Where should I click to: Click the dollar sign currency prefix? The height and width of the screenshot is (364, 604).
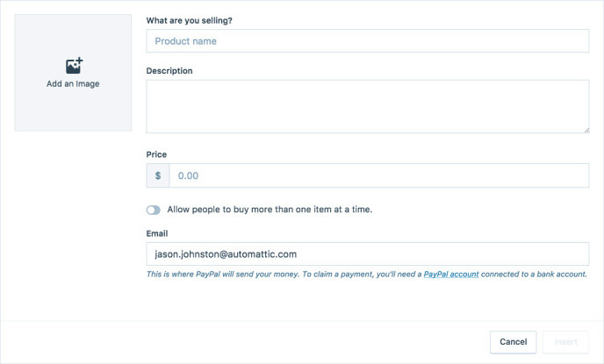coord(158,175)
